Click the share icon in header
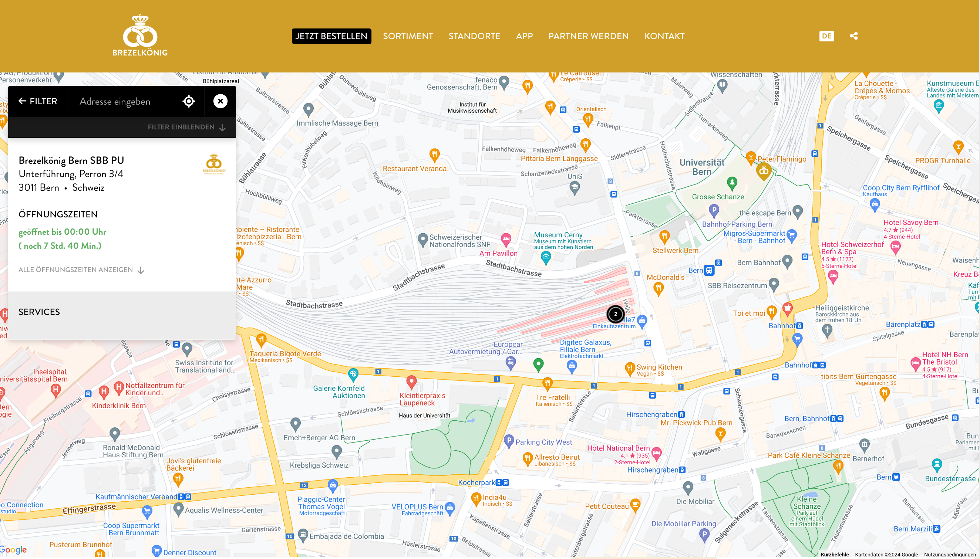 coord(853,36)
